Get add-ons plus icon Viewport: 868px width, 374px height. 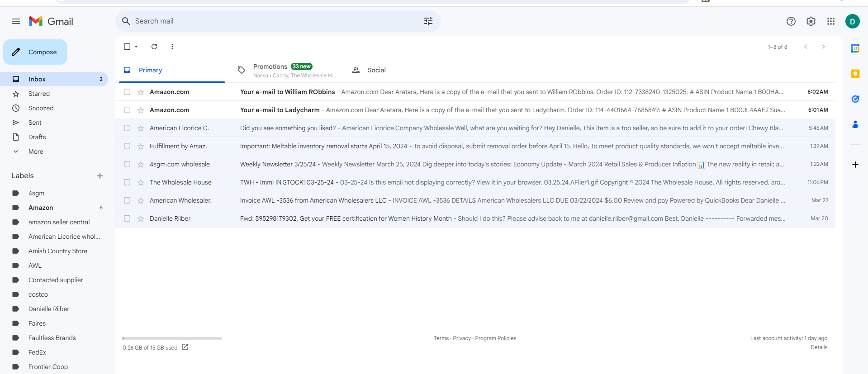point(855,165)
